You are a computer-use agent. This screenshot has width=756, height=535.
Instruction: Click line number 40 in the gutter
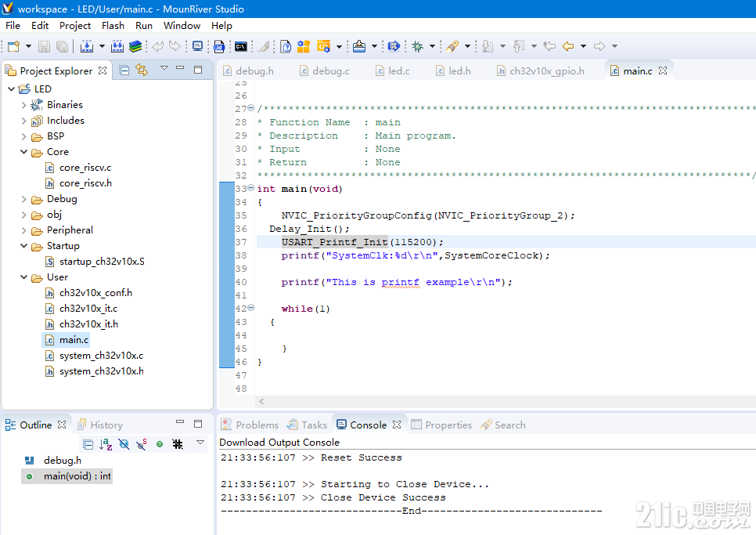pos(241,282)
